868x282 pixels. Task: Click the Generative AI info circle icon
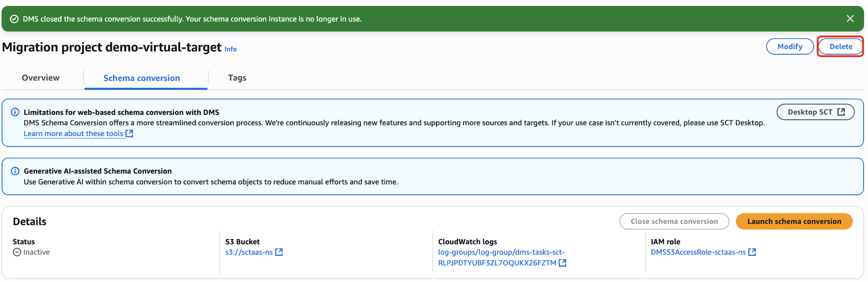(15, 171)
